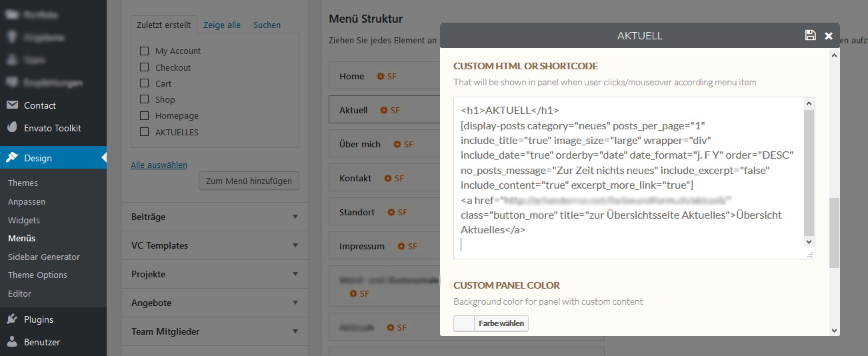Image resolution: width=868 pixels, height=356 pixels.
Task: Expand the Beiträge section
Action: (x=295, y=217)
